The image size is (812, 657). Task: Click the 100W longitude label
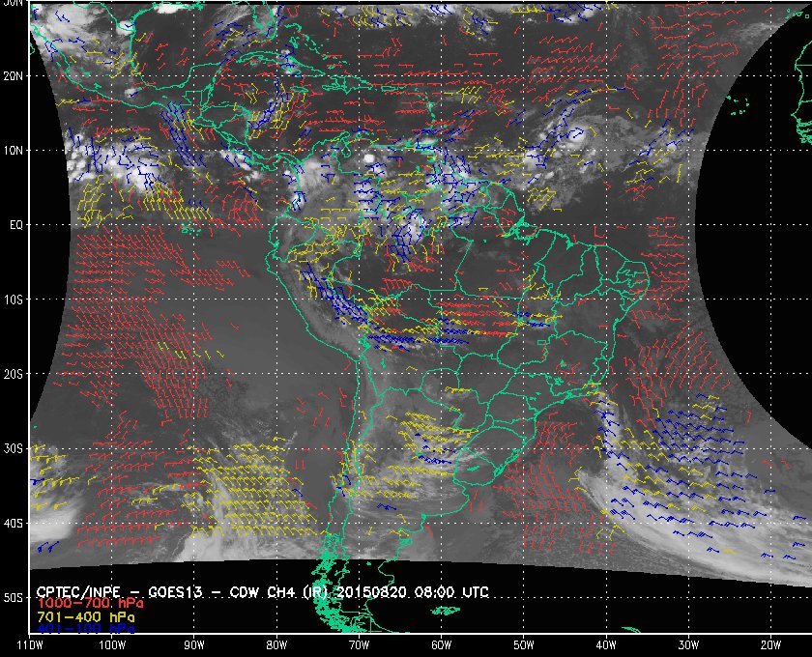pyautogui.click(x=112, y=645)
